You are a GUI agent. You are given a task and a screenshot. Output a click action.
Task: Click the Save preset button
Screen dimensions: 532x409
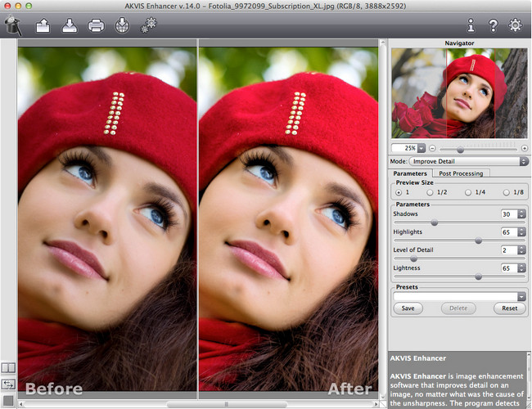point(407,308)
